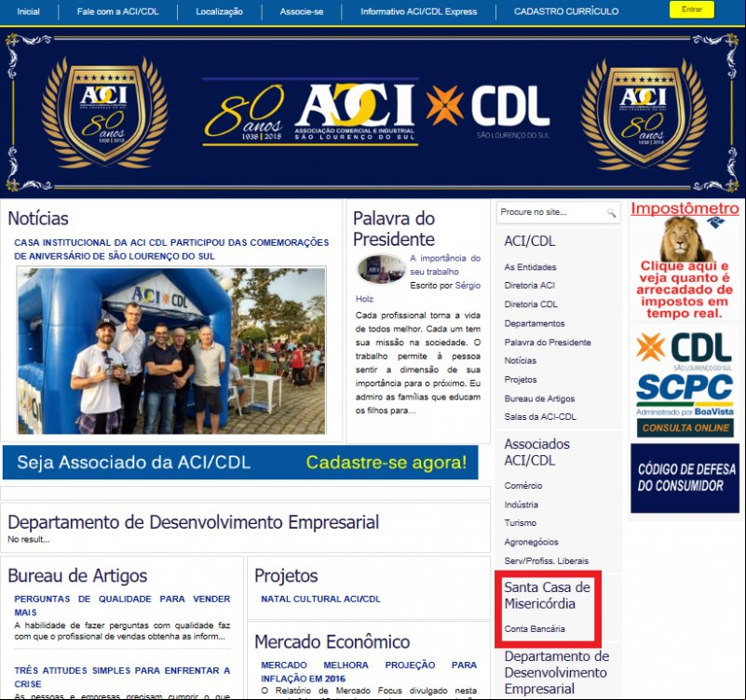Click the Notícias section heading
This screenshot has width=746, height=700.
pos(38,218)
